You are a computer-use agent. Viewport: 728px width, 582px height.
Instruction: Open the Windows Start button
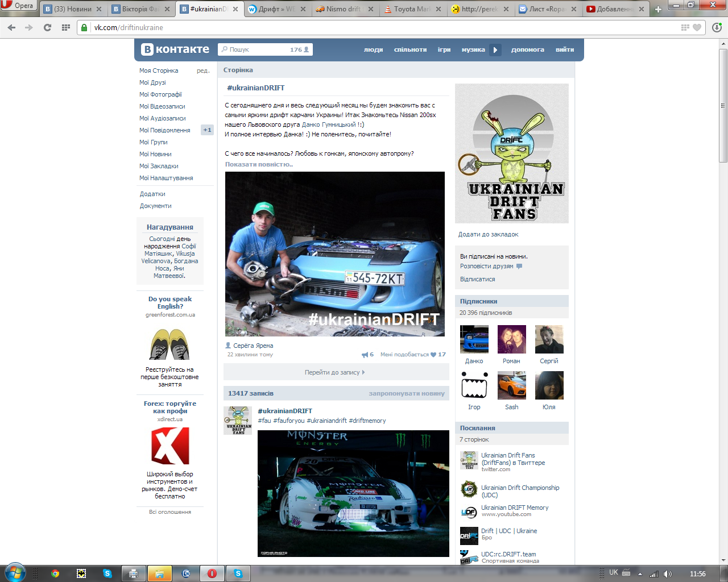point(15,573)
